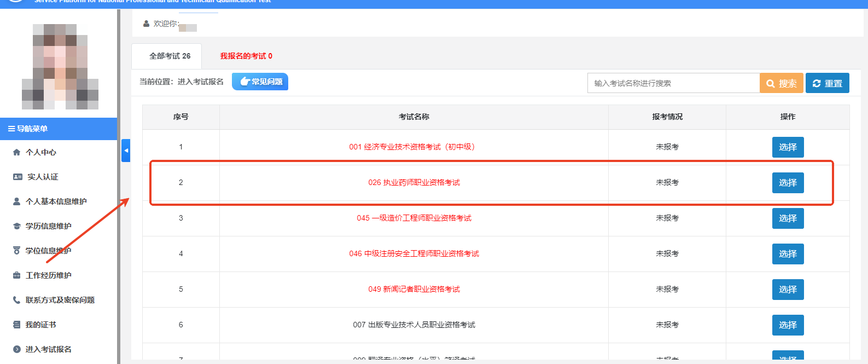Click the 报考情况 column header

click(667, 117)
